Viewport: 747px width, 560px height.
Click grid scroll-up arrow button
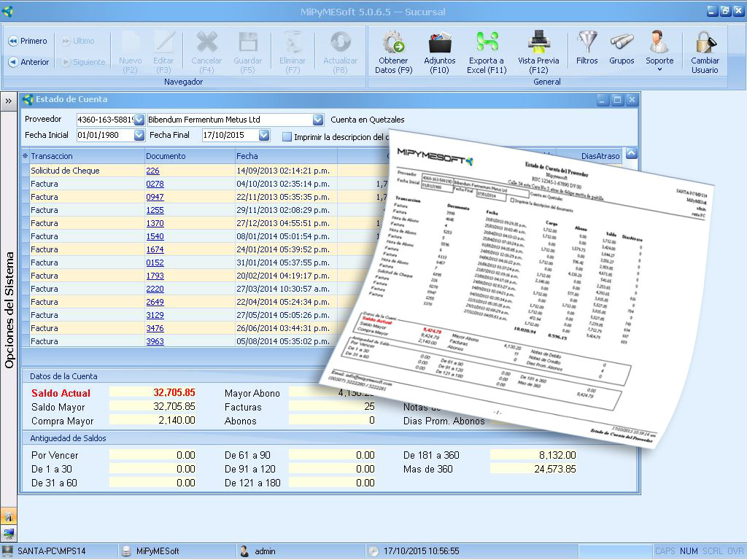coord(631,153)
